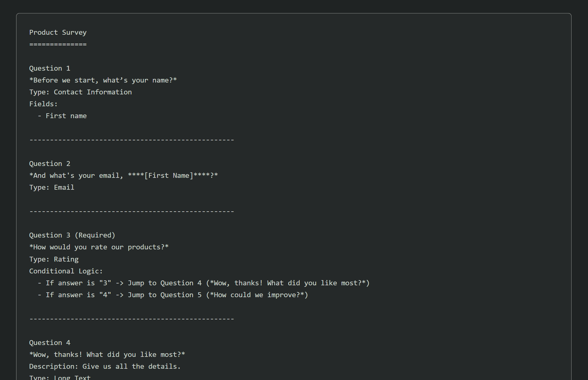
Task: Click the "And what's your email" question line
Action: [123, 176]
